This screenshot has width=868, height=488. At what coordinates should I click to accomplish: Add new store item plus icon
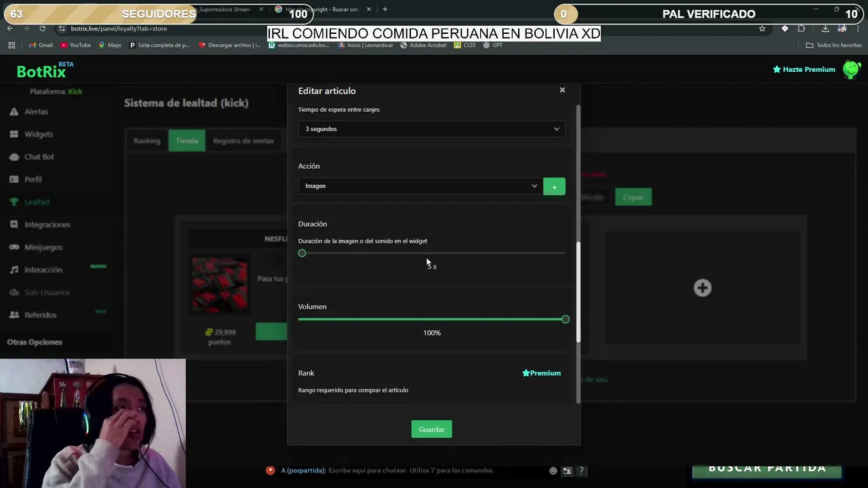(x=703, y=288)
